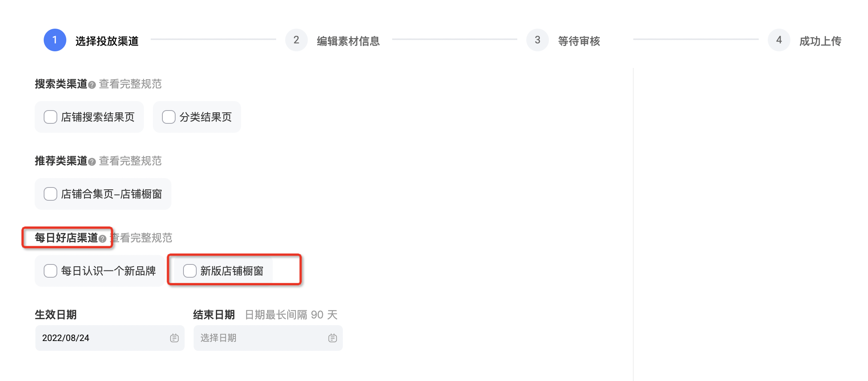The height and width of the screenshot is (381, 868).
Task: Select the 新版店铺橱窗 checkbox
Action: coord(190,271)
